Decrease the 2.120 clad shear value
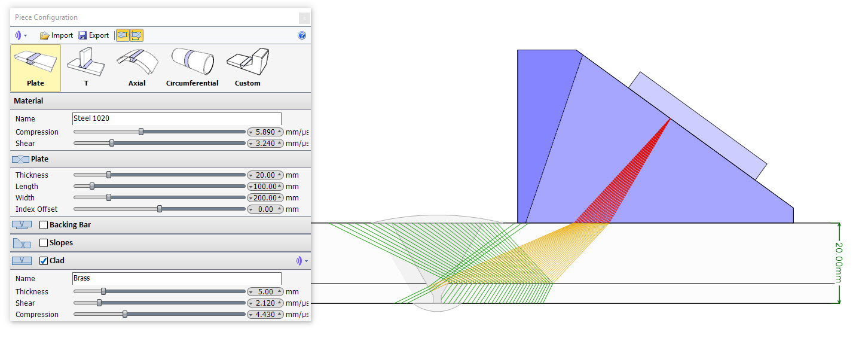Viewport: 868px width, 338px height. pyautogui.click(x=252, y=303)
